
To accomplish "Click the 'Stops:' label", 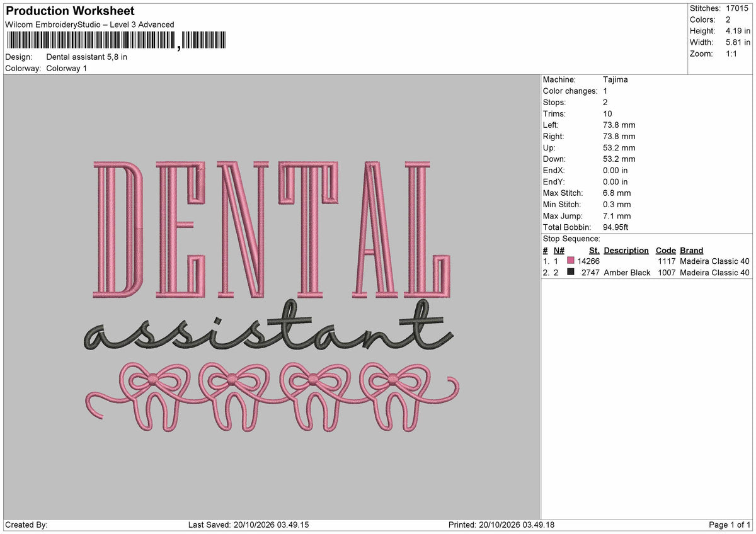I will click(554, 102).
